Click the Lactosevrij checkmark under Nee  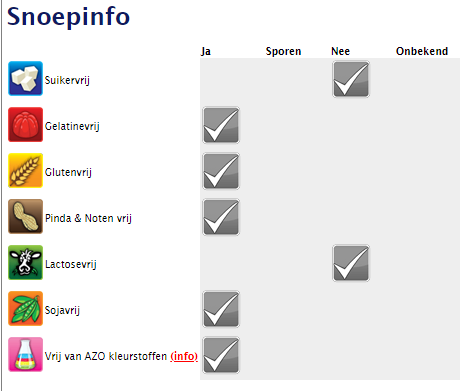(351, 263)
